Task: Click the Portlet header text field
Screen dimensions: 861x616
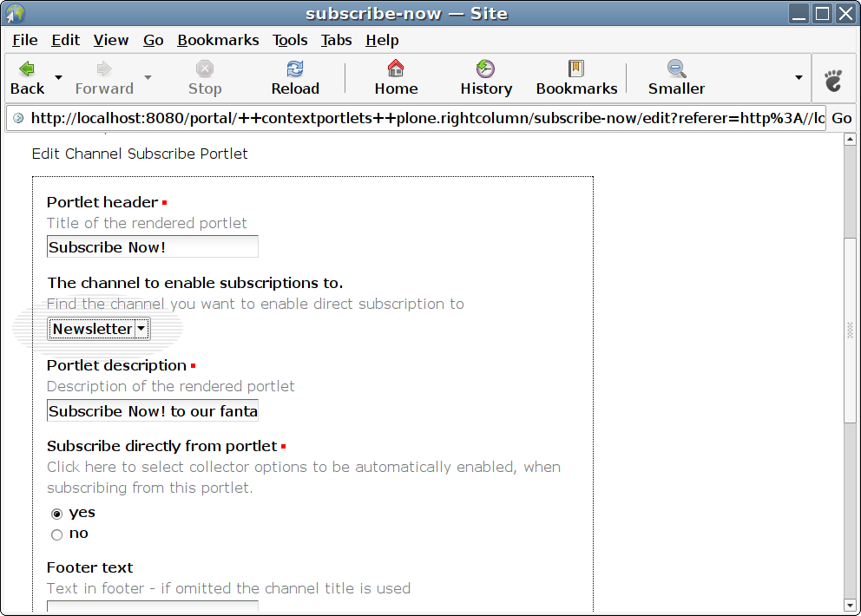Action: (153, 247)
